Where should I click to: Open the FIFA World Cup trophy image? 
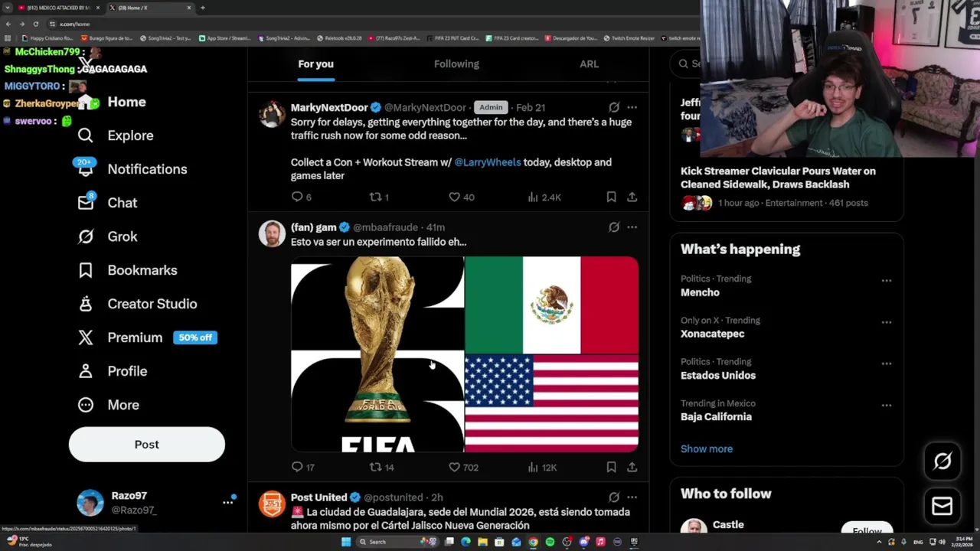[x=377, y=354]
